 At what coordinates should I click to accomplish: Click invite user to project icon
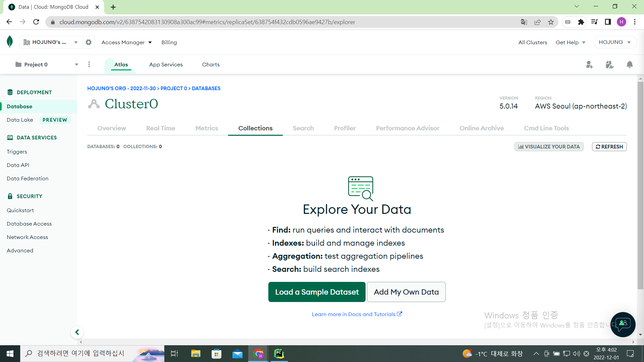pyautogui.click(x=589, y=64)
